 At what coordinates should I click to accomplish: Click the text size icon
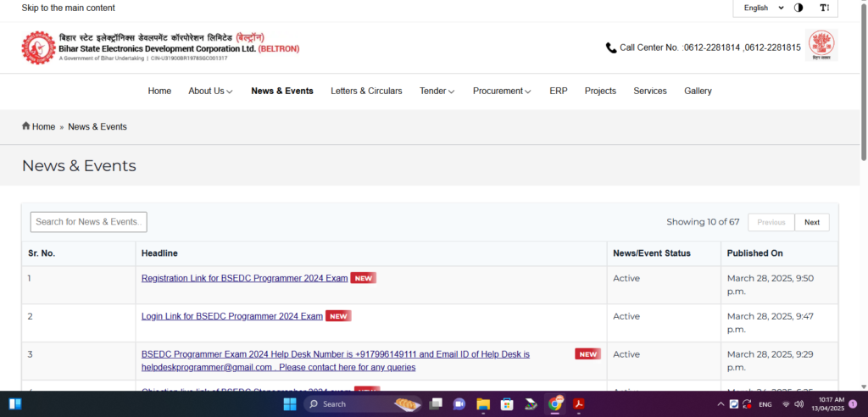point(825,8)
